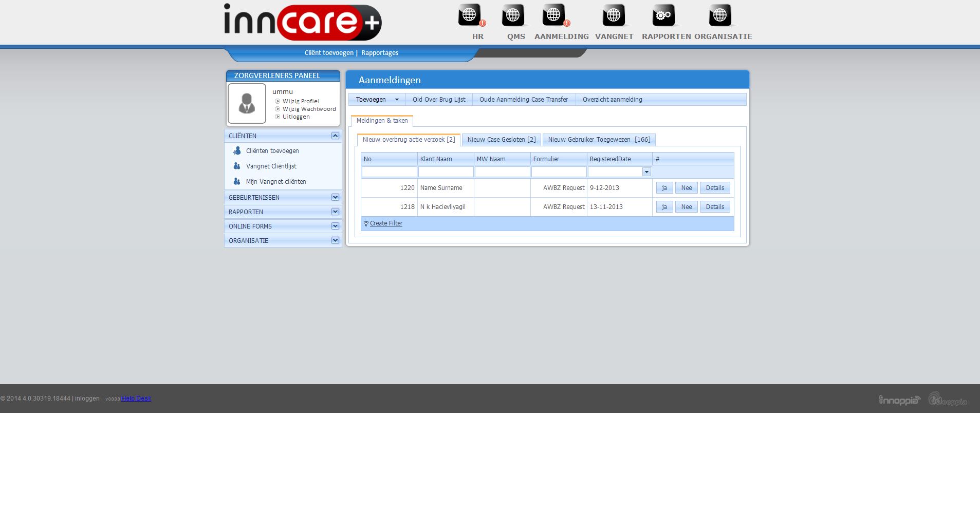Image resolution: width=980 pixels, height=513 pixels.
Task: Click the ideoppia logo in the footer
Action: tap(948, 399)
